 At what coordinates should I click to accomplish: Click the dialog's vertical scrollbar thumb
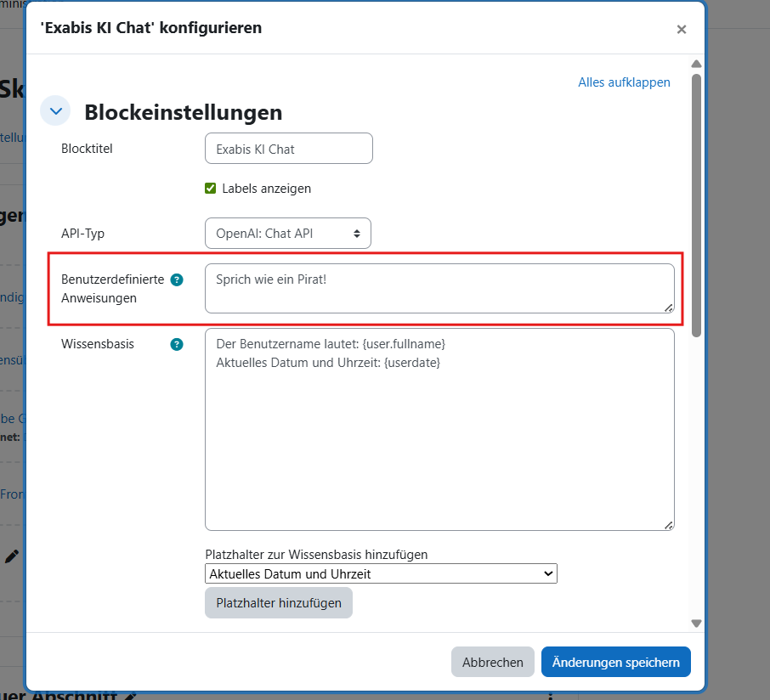696,204
